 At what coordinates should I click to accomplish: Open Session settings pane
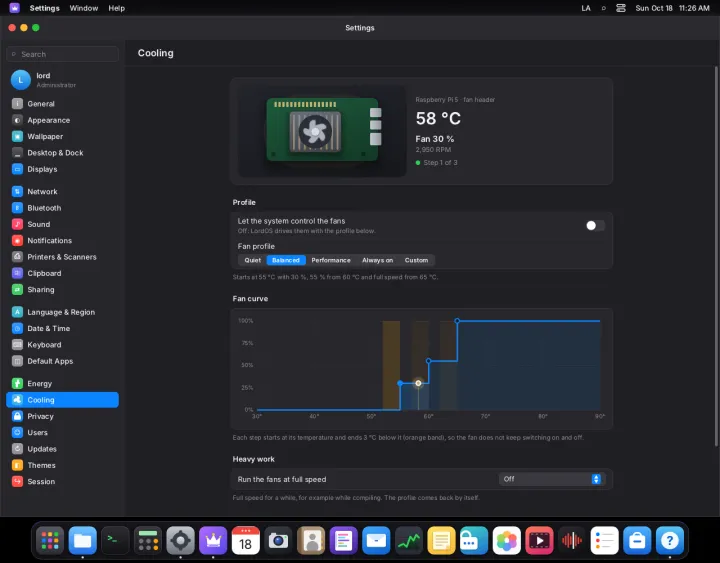point(62,481)
